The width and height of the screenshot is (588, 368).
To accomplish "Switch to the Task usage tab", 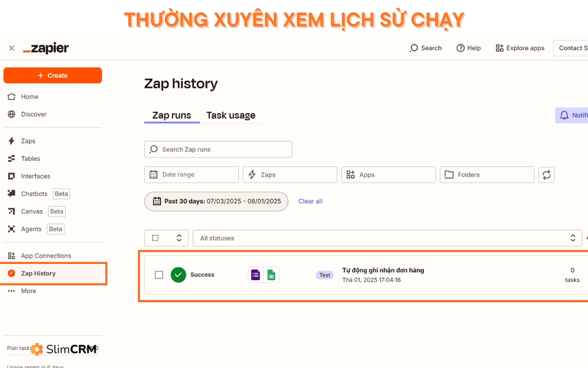I will click(231, 115).
